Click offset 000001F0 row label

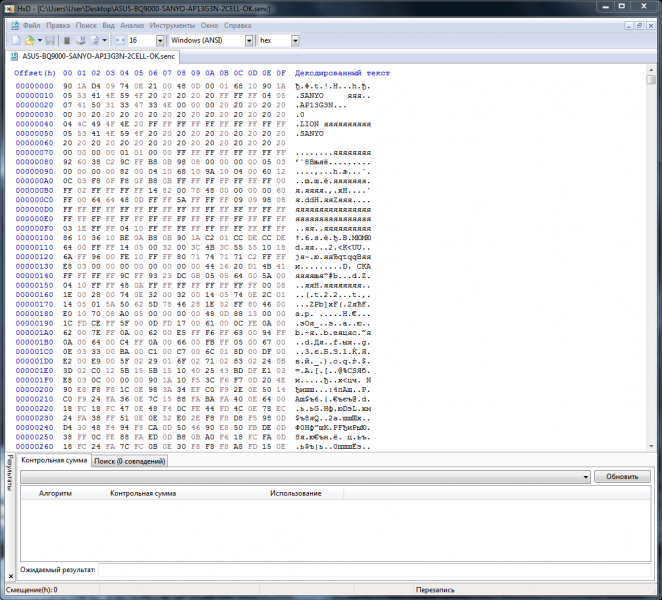pyautogui.click(x=34, y=380)
